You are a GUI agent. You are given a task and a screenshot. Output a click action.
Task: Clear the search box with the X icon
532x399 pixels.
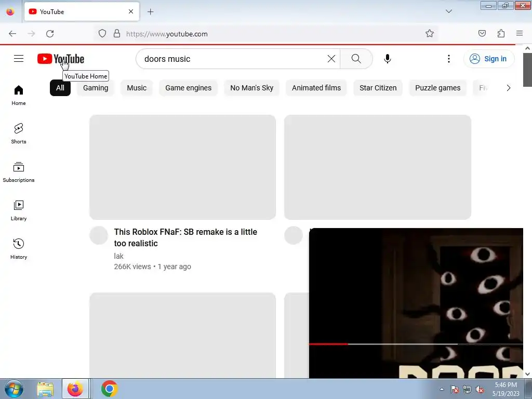331,59
